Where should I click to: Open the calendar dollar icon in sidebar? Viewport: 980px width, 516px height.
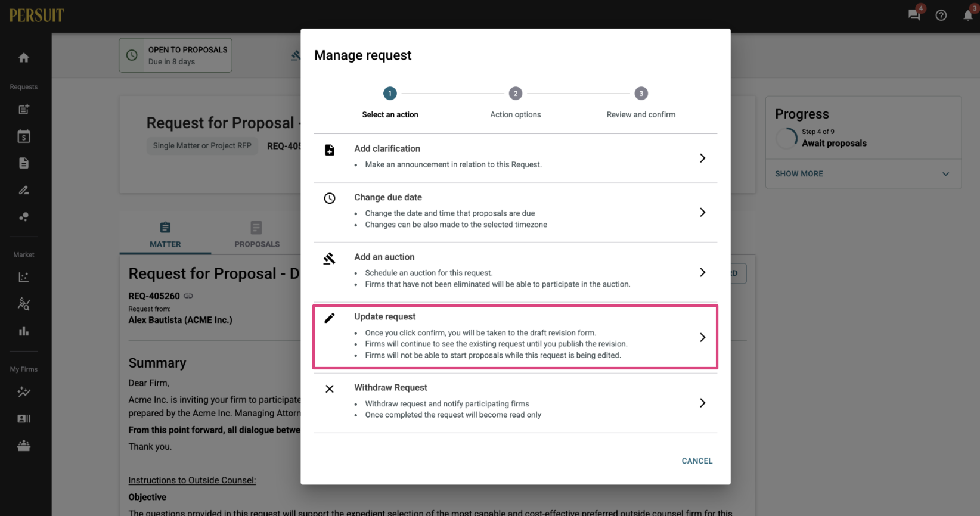pos(24,136)
